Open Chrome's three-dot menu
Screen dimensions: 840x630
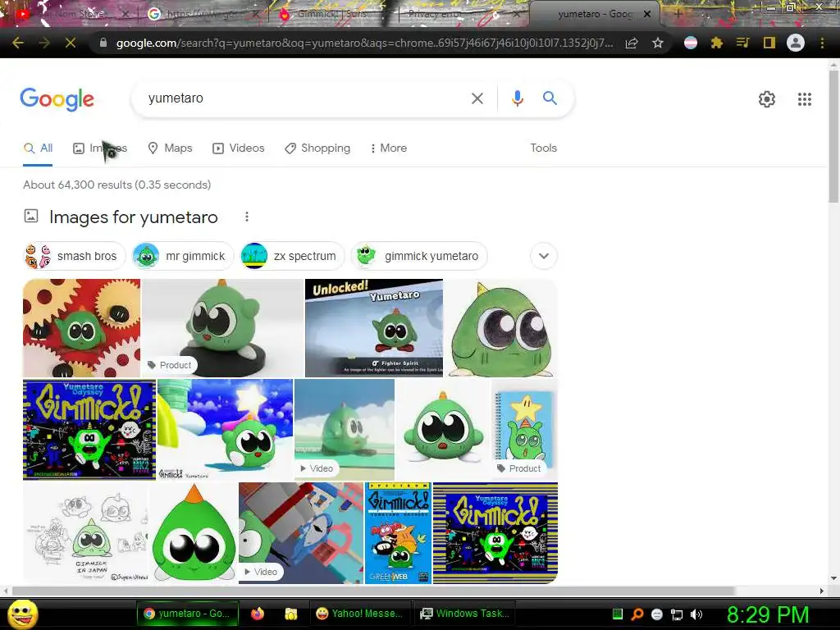pos(822,43)
